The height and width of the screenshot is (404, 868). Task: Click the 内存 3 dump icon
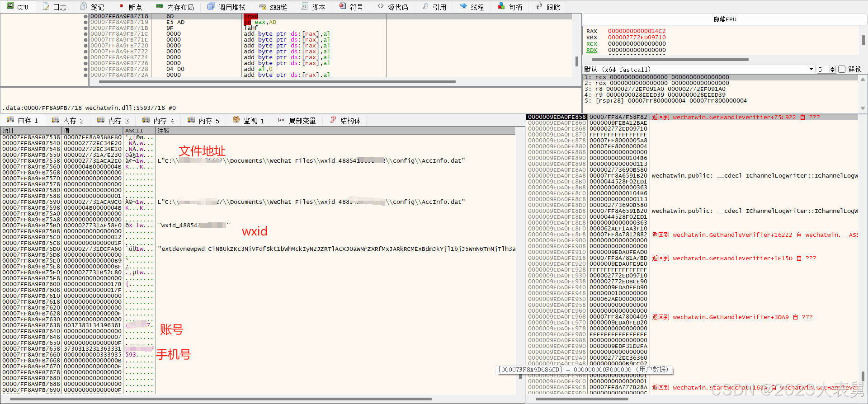coord(101,120)
